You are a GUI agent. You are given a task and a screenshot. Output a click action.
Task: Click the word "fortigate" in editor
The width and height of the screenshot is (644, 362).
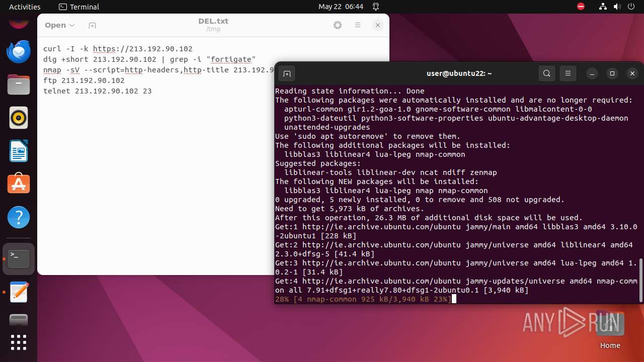pyautogui.click(x=233, y=59)
